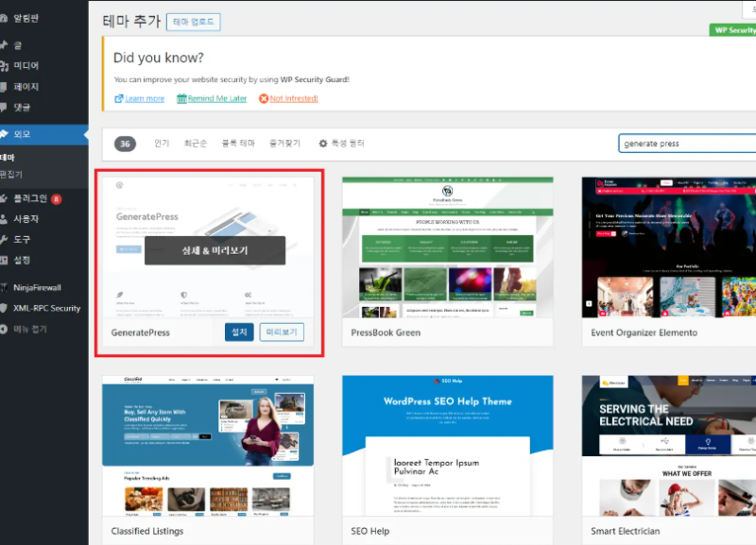Image resolution: width=756 pixels, height=545 pixels.
Task: Open the 블록 테마 tab
Action: pos(238,144)
